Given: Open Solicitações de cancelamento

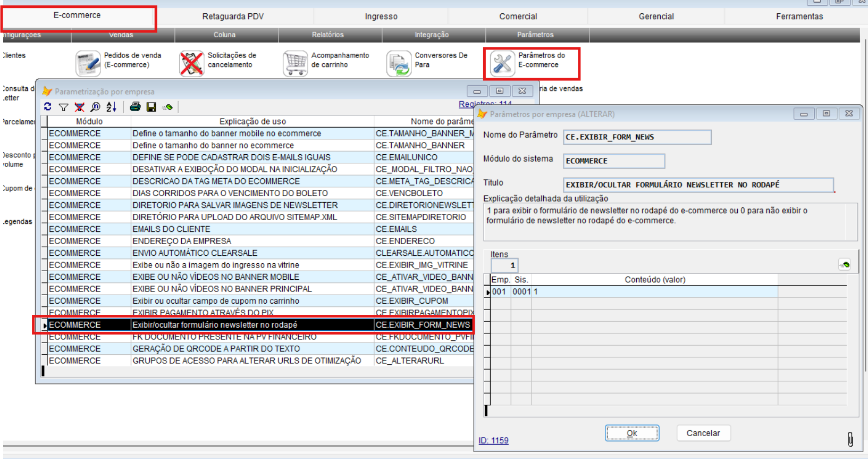Looking at the screenshot, I should [191, 63].
